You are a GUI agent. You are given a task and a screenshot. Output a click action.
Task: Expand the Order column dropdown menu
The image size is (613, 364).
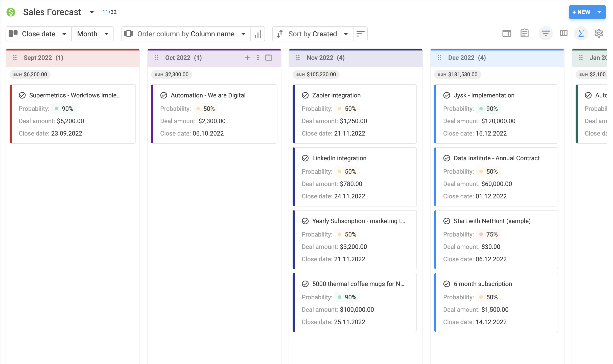pyautogui.click(x=244, y=33)
